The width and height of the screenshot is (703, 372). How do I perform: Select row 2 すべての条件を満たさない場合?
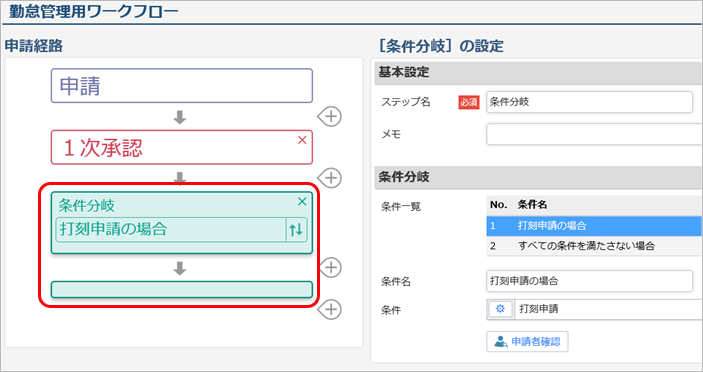(x=595, y=246)
